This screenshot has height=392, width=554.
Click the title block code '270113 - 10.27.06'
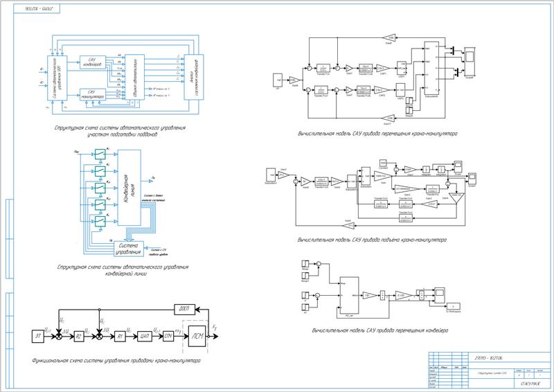pos(490,359)
